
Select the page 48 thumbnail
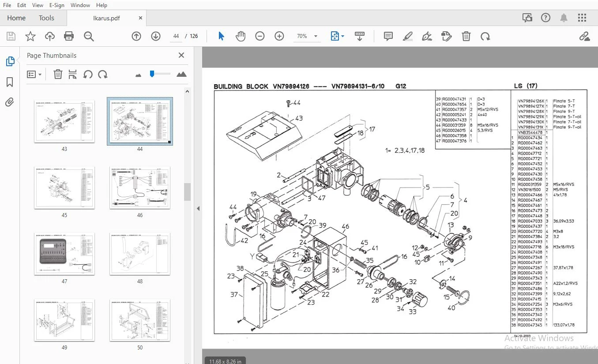140,254
